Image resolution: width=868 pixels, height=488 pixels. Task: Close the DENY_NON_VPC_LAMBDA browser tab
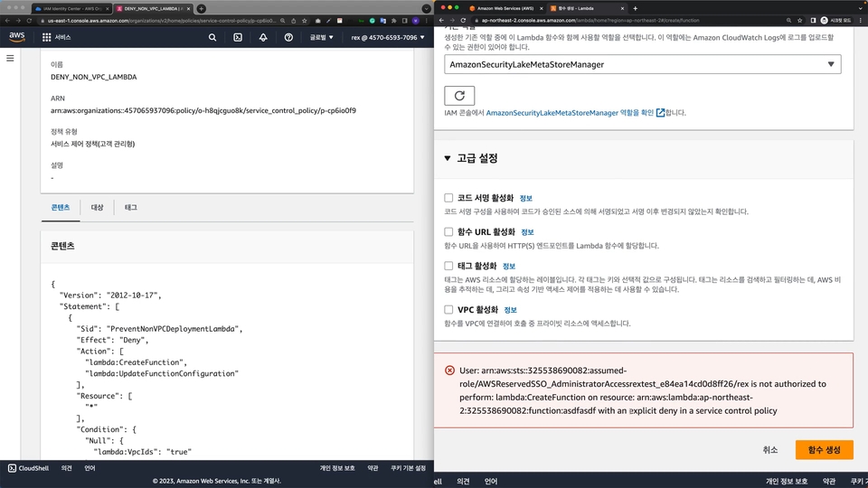(188, 8)
